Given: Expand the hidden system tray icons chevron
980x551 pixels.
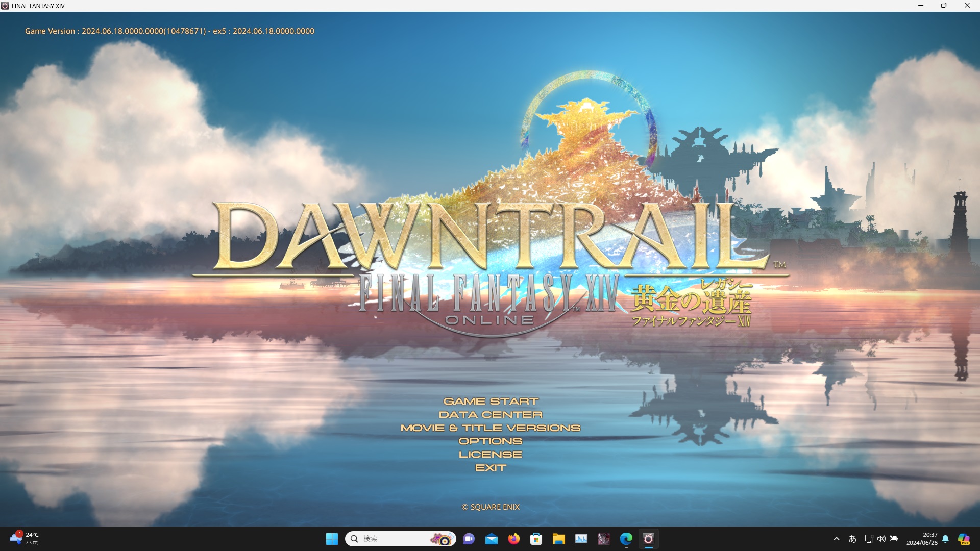Looking at the screenshot, I should pyautogui.click(x=837, y=539).
